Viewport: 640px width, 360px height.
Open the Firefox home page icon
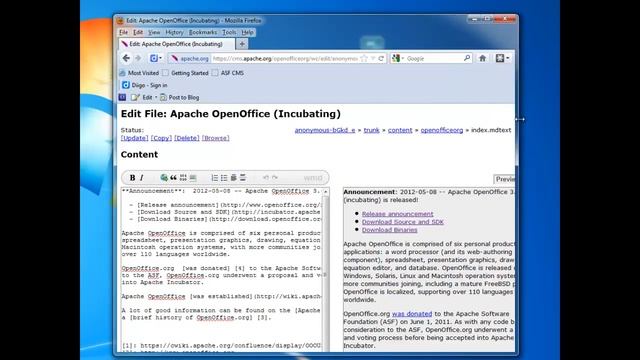coord(482,58)
